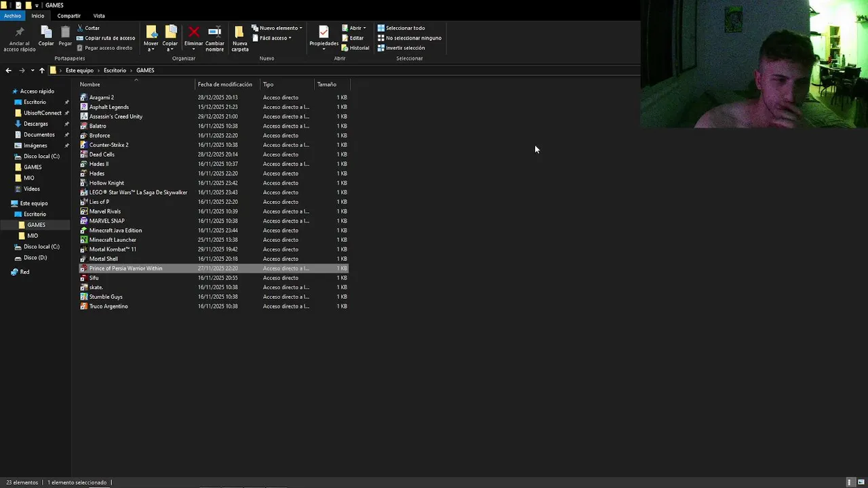
Task: Select the Mortal Shell shortcut
Action: (103, 259)
